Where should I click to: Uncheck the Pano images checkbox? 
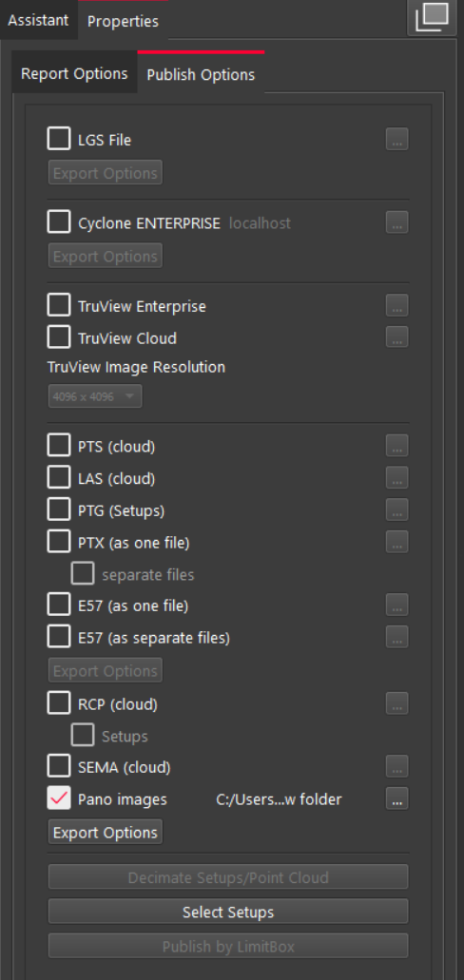pyautogui.click(x=59, y=798)
